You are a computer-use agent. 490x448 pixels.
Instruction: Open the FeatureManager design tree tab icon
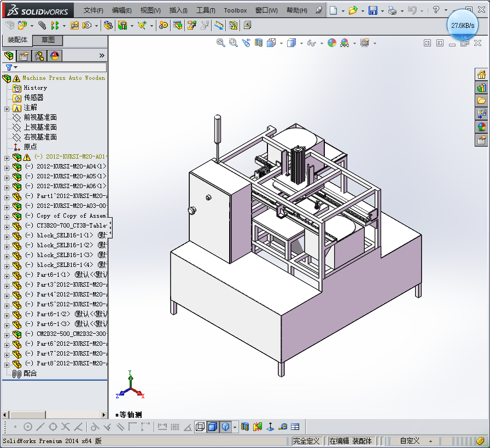tap(9, 56)
